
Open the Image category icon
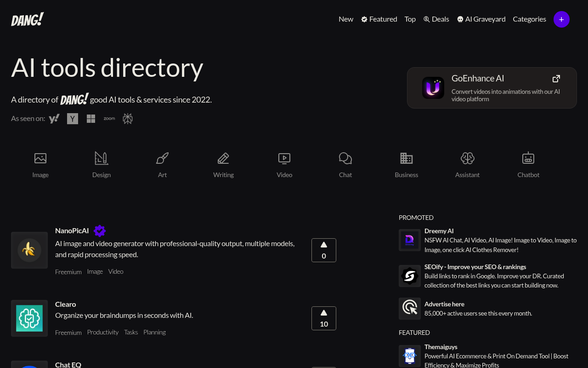pos(40,158)
